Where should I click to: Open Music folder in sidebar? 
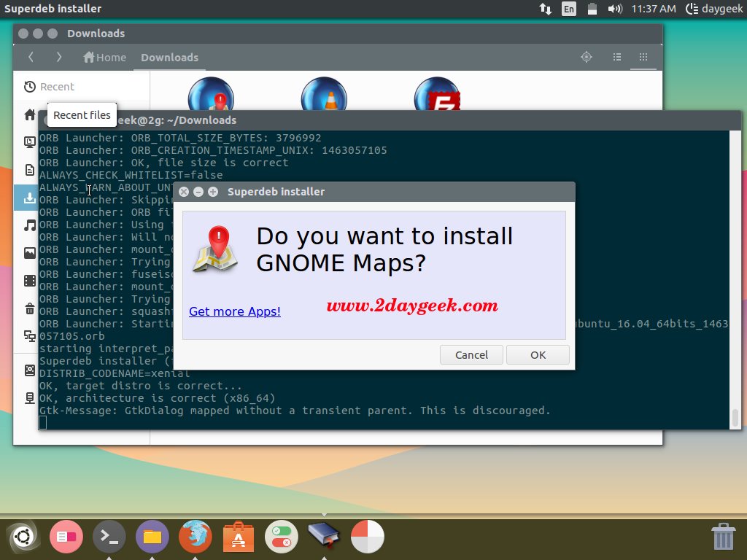pos(29,225)
